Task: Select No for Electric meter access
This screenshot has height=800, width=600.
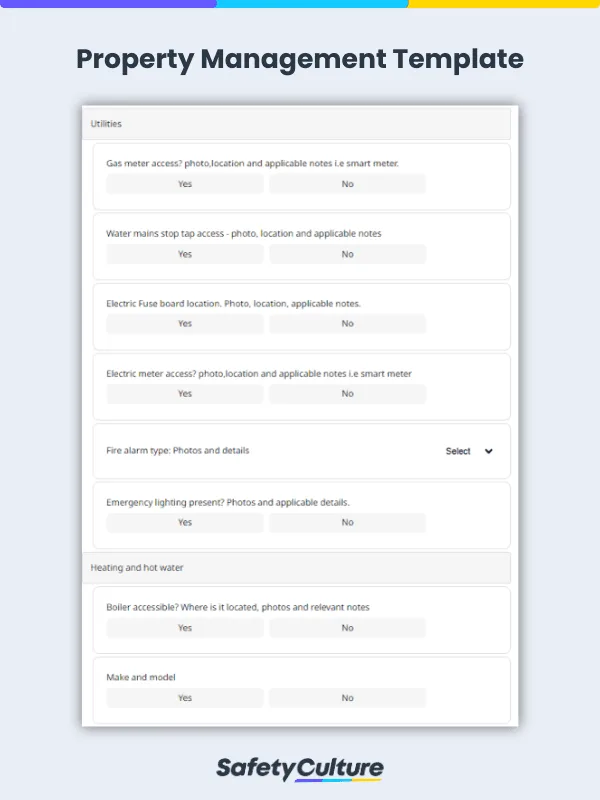Action: point(347,394)
